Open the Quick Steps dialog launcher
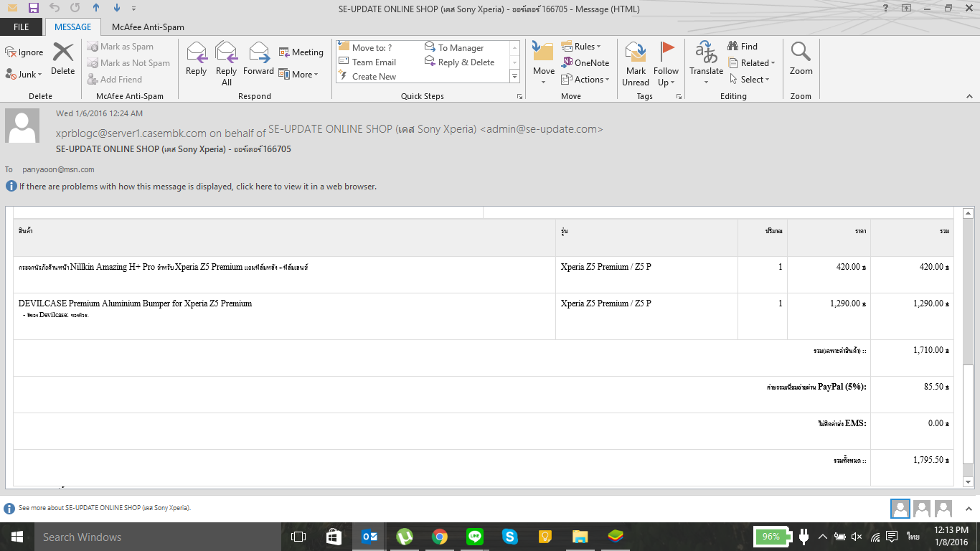The height and width of the screenshot is (551, 980). pyautogui.click(x=519, y=96)
